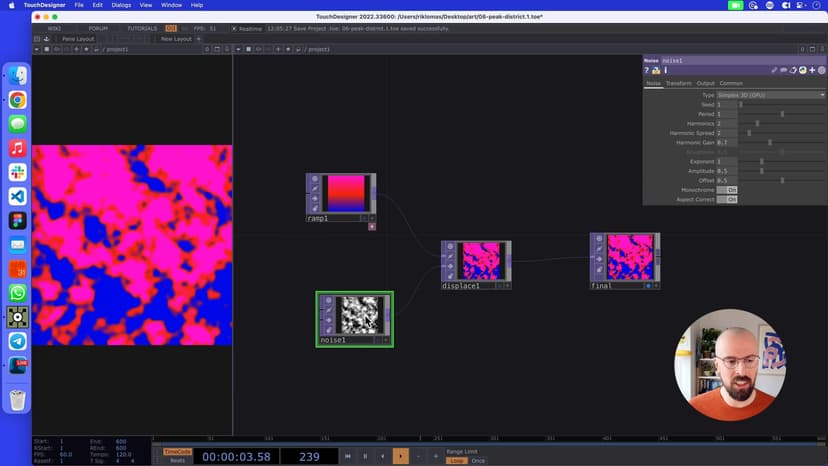The height and width of the screenshot is (466, 828).
Task: Open operator help question mark icon
Action: 647,70
